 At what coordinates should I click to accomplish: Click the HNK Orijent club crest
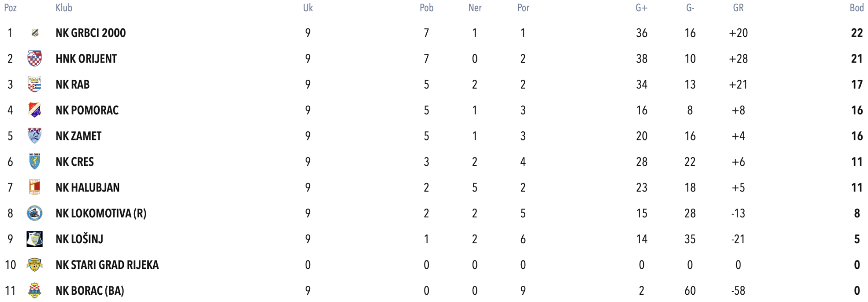point(35,58)
